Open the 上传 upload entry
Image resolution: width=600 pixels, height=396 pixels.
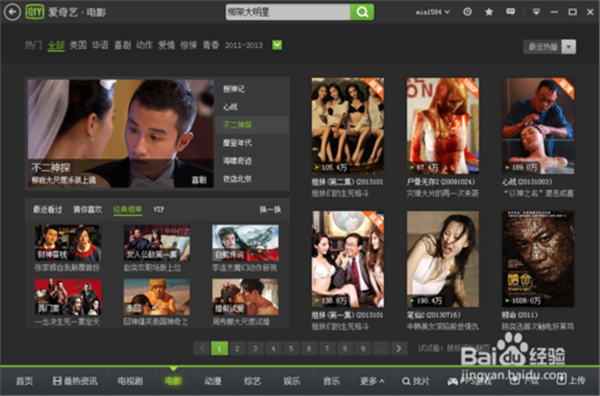(x=571, y=380)
